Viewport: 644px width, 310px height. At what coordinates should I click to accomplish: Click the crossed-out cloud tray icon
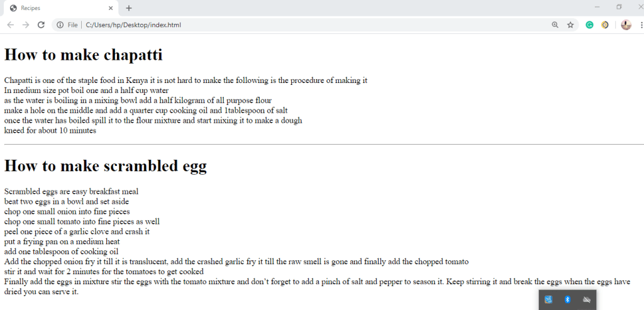586,300
